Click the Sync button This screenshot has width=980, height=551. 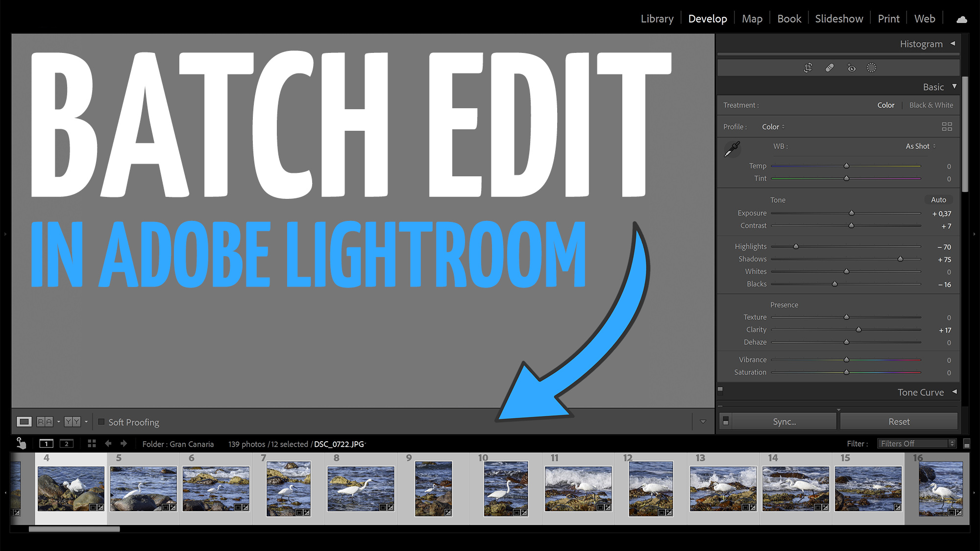[784, 421]
